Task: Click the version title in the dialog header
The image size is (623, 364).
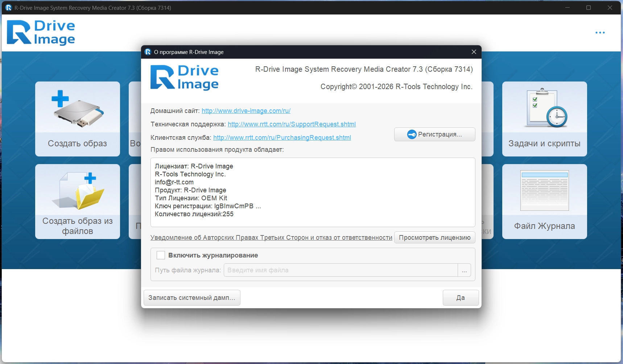Action: click(364, 69)
